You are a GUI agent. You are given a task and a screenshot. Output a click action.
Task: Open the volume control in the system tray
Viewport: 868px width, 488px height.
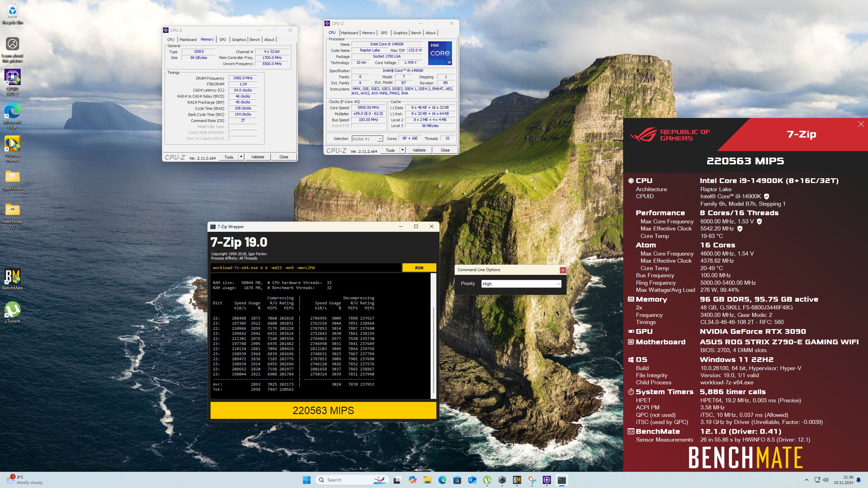[x=825, y=480]
